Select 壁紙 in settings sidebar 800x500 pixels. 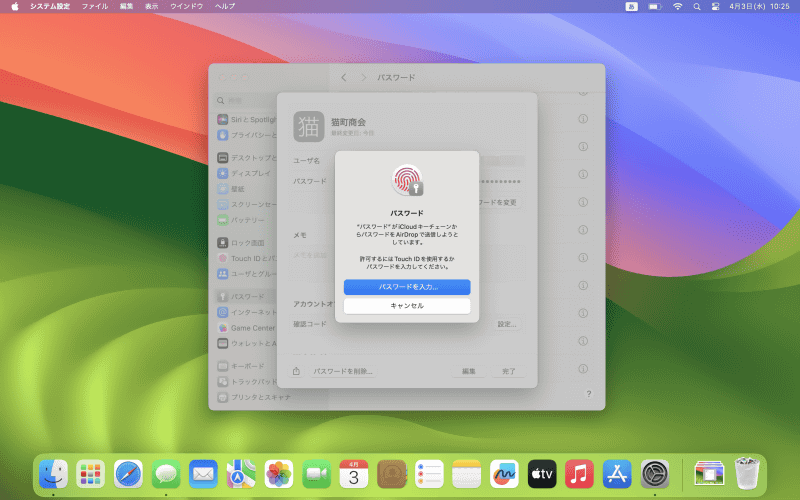tap(246, 189)
